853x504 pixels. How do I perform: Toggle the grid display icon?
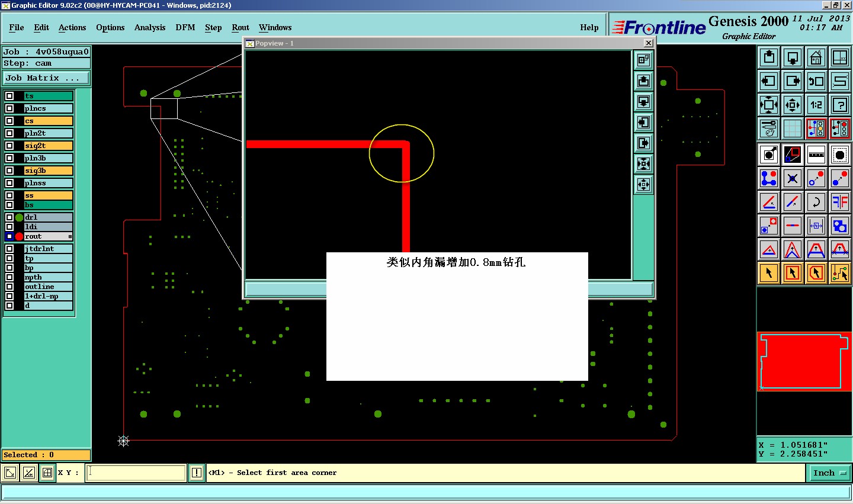[x=793, y=129]
